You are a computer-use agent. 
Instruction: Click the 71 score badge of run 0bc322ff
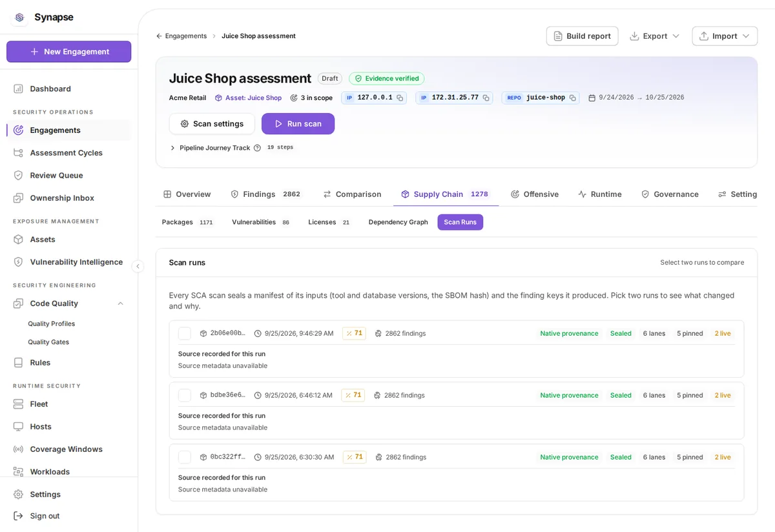(355, 457)
